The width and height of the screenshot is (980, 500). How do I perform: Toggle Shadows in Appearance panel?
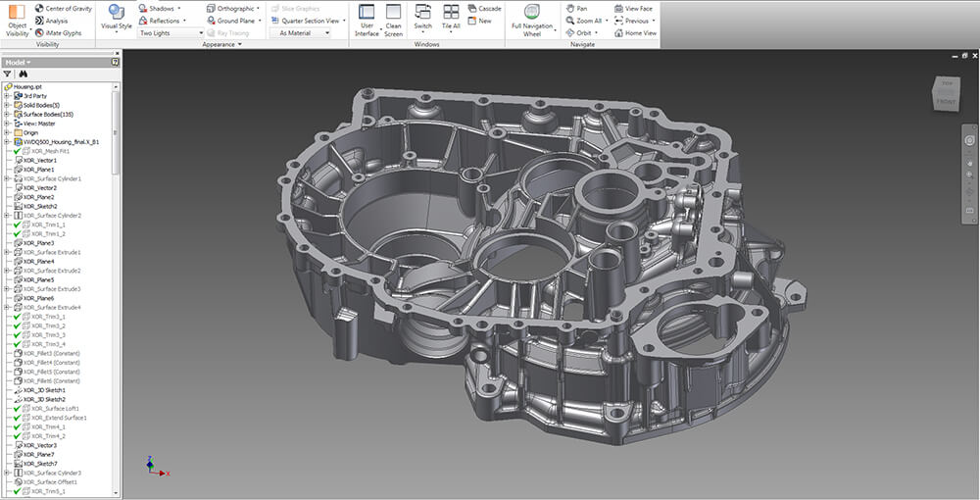pos(155,8)
